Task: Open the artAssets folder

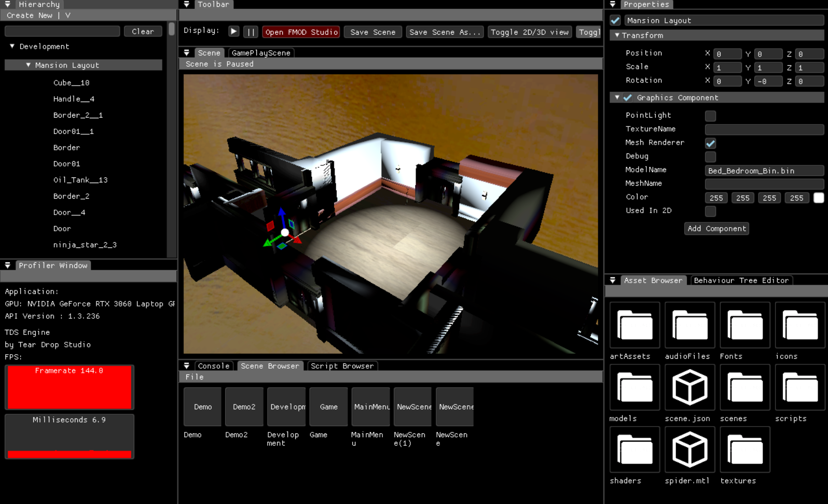Action: click(634, 325)
